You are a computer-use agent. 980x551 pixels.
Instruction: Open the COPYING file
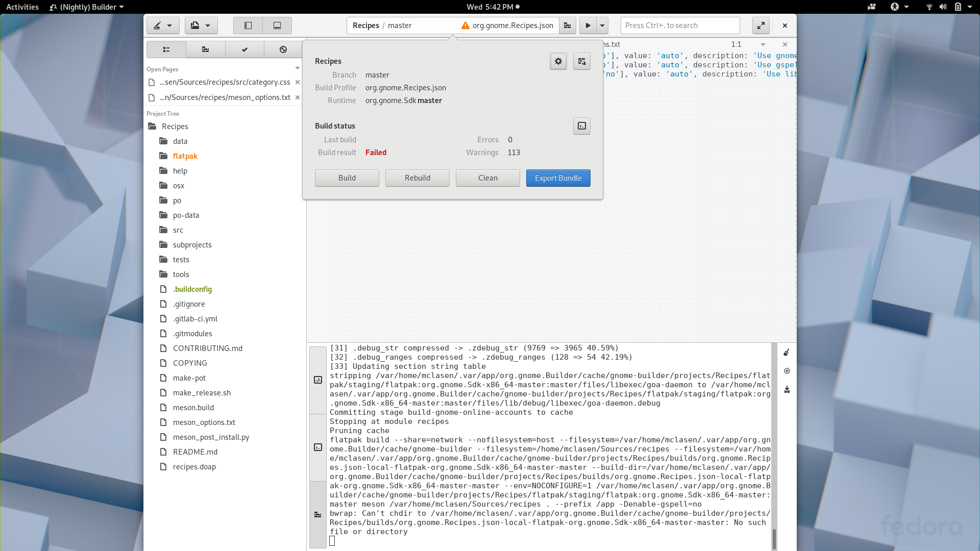click(190, 363)
